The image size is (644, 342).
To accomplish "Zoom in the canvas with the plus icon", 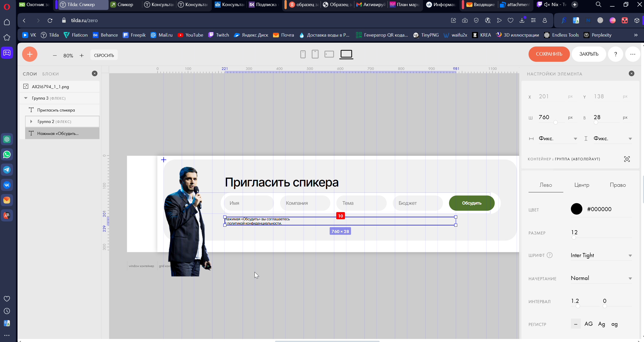I will click(x=82, y=55).
